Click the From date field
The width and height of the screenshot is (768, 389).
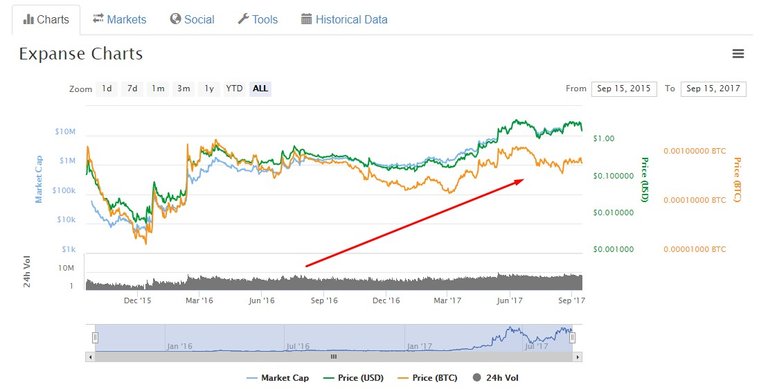click(624, 89)
